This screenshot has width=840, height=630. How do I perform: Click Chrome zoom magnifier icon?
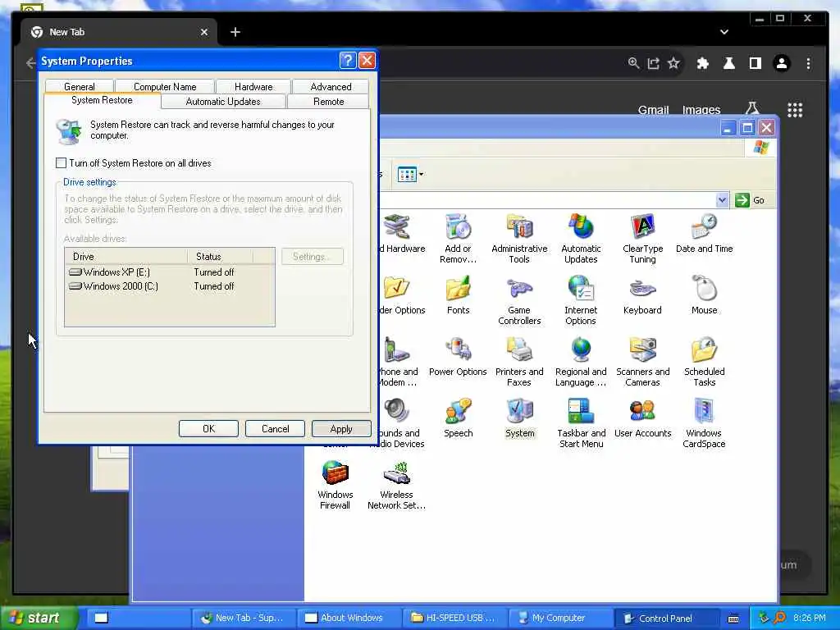pos(633,64)
